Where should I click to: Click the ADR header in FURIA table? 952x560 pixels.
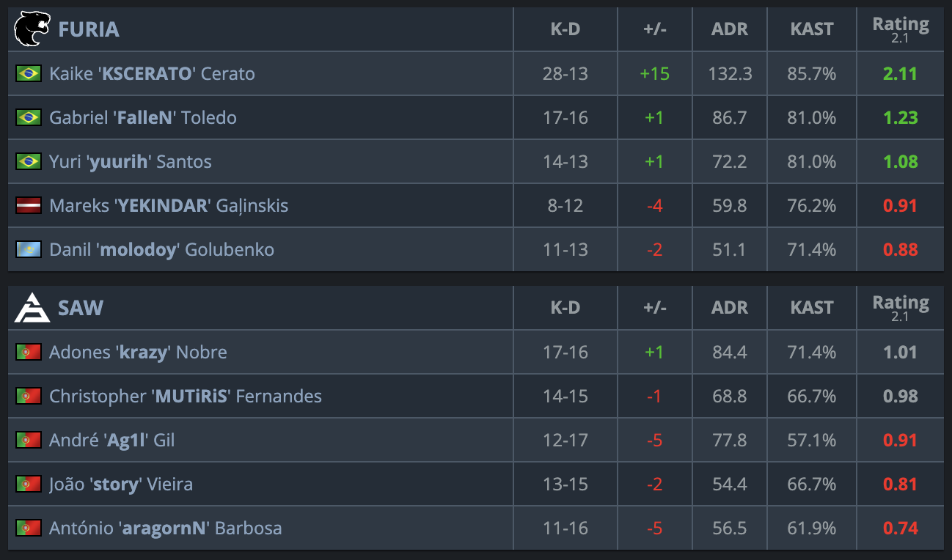730,29
